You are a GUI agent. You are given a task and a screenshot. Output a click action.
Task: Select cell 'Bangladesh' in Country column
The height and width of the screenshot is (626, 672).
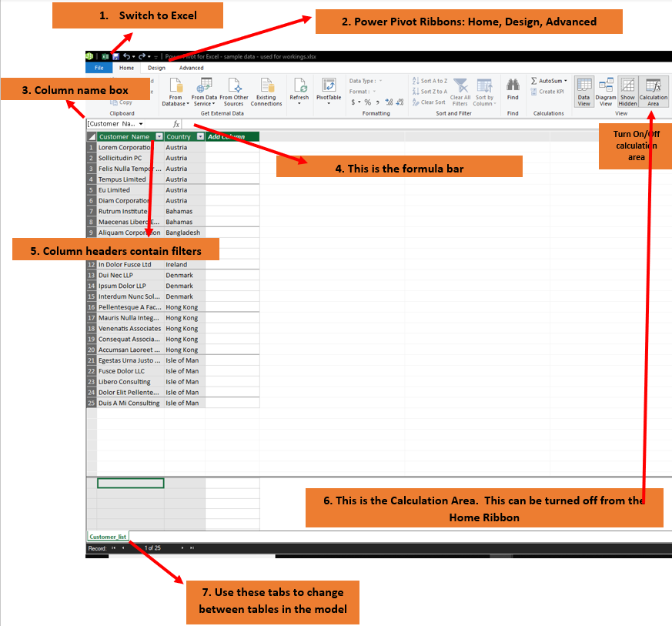(x=185, y=233)
